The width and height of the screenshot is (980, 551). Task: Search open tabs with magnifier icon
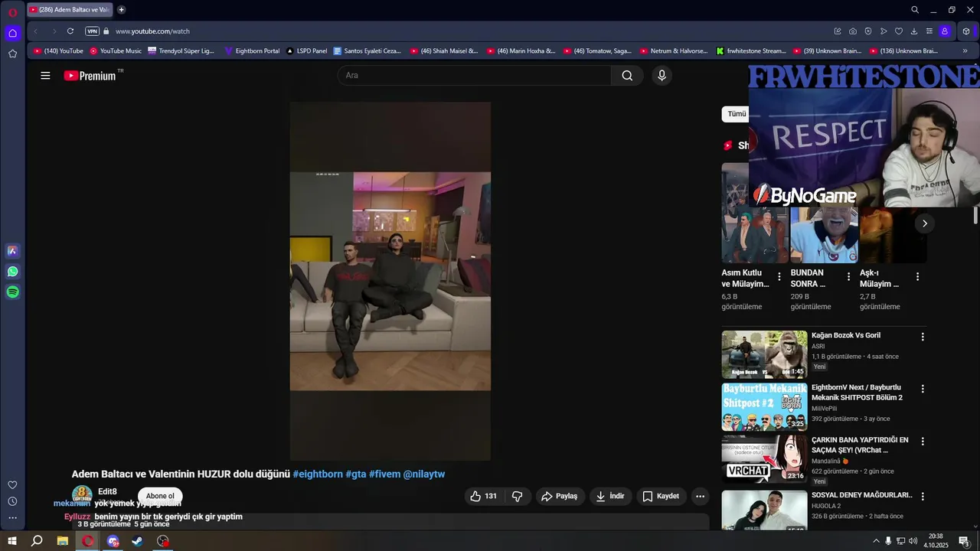coord(915,10)
